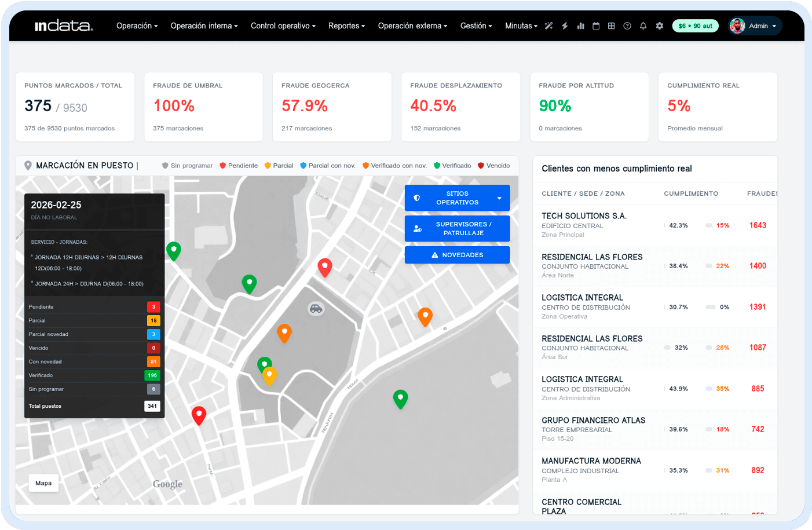Expand the Reportes menu
Image resolution: width=812 pixels, height=530 pixels.
tap(346, 25)
